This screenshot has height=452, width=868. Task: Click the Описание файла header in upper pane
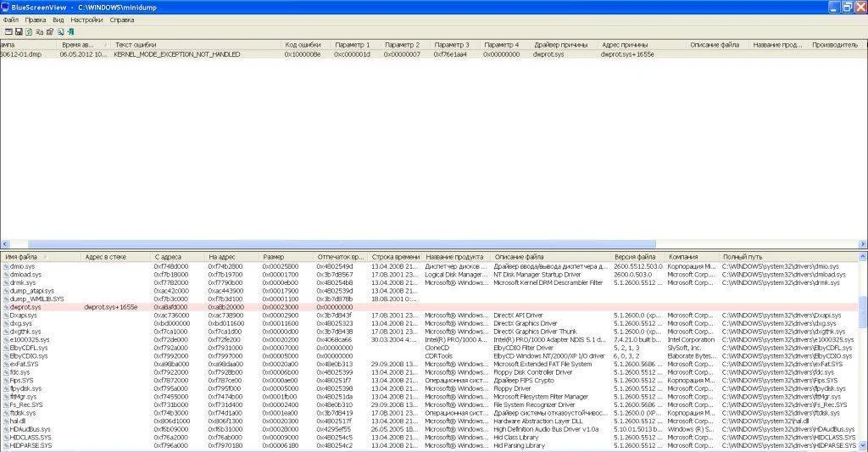(x=717, y=44)
